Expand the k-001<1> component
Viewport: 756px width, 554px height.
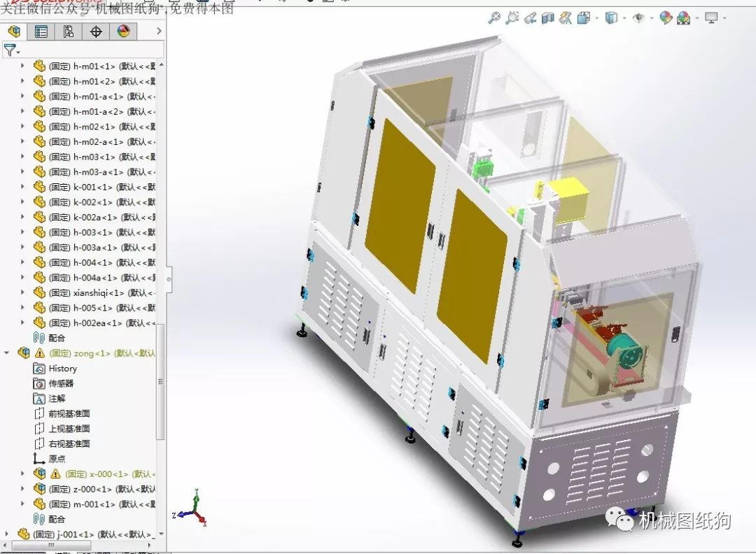click(22, 187)
